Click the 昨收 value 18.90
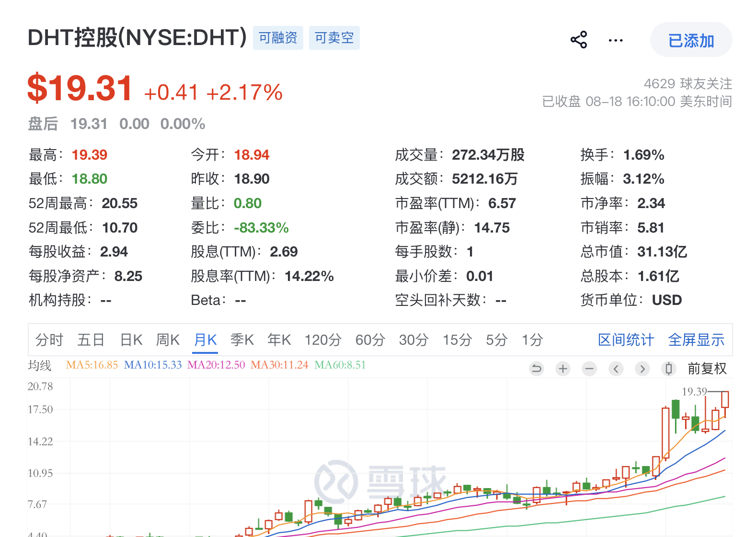 pos(252,179)
